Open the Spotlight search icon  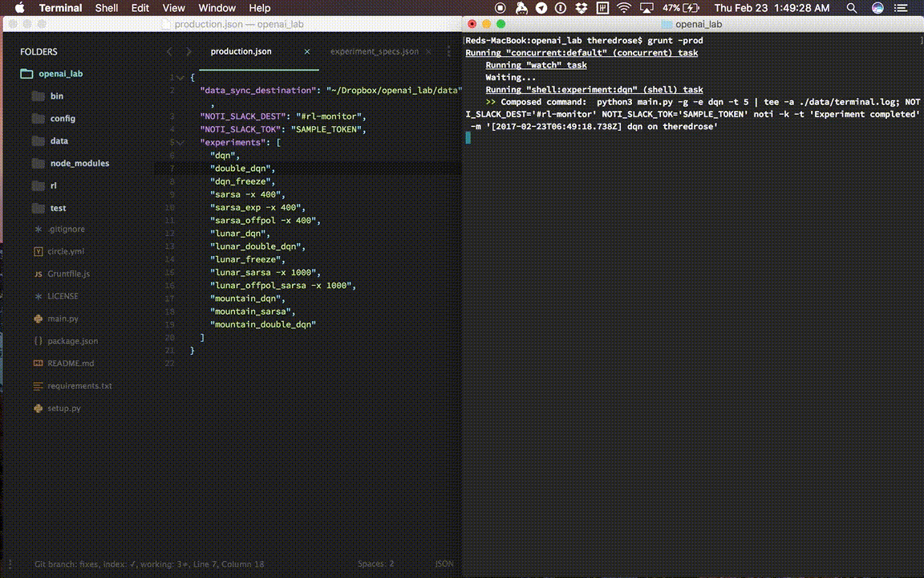(852, 8)
